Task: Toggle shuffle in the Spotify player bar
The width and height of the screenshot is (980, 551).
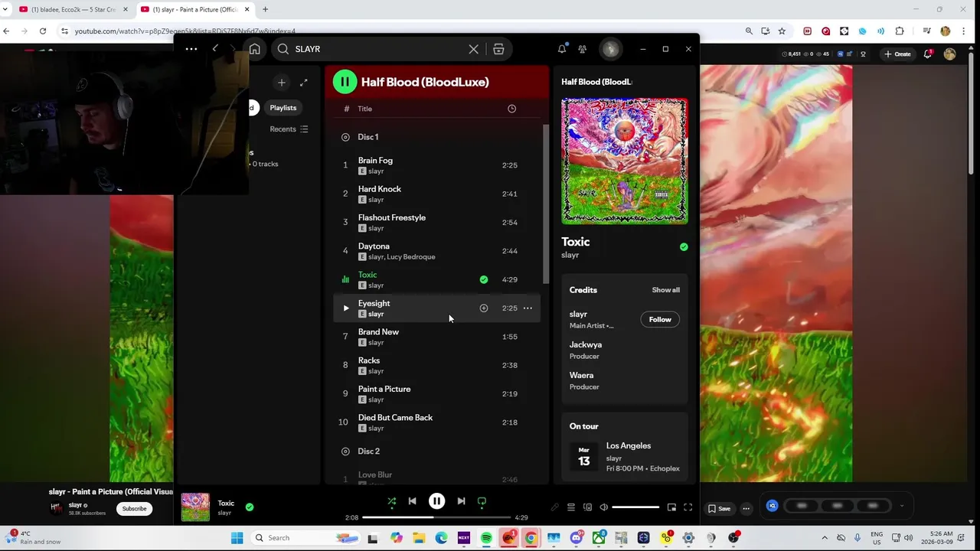Action: tap(392, 502)
